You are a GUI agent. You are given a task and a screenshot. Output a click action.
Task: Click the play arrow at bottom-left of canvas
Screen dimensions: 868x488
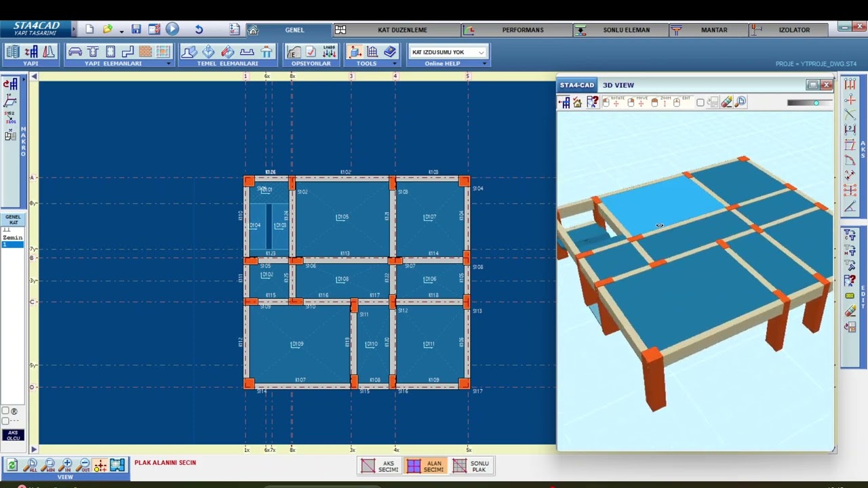pos(33,449)
